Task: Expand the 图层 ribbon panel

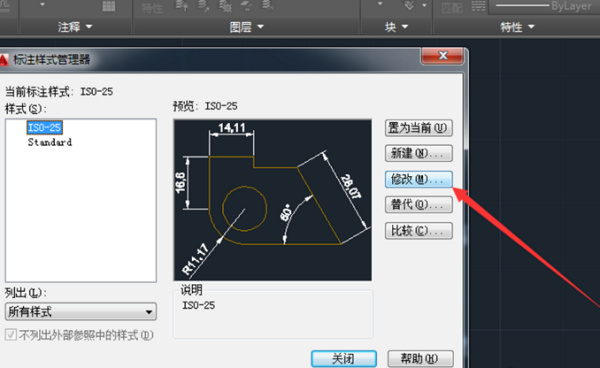Action: 246,27
